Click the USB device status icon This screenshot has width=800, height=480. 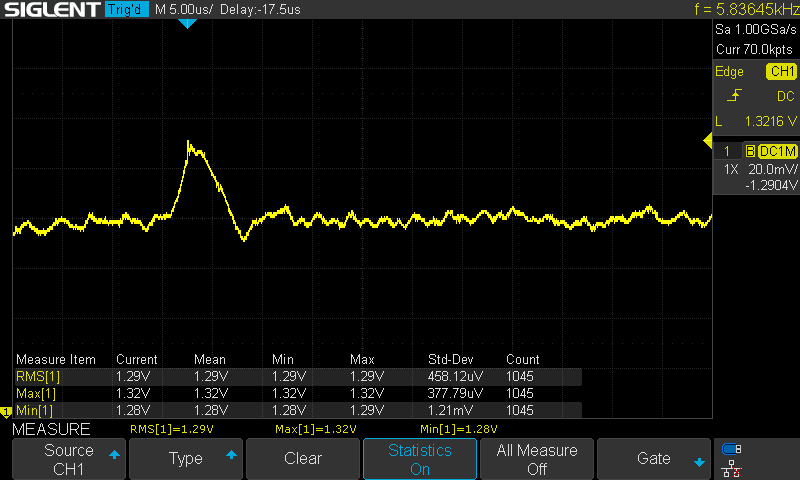[x=732, y=449]
